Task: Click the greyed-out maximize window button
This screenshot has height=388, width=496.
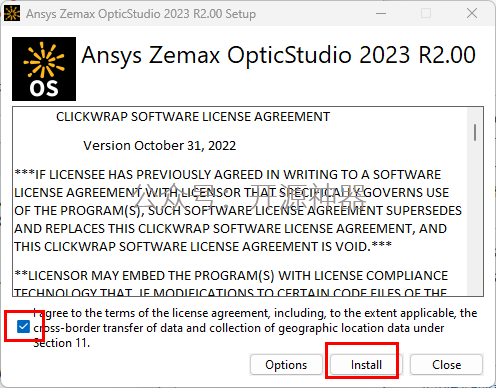Action: (x=426, y=14)
